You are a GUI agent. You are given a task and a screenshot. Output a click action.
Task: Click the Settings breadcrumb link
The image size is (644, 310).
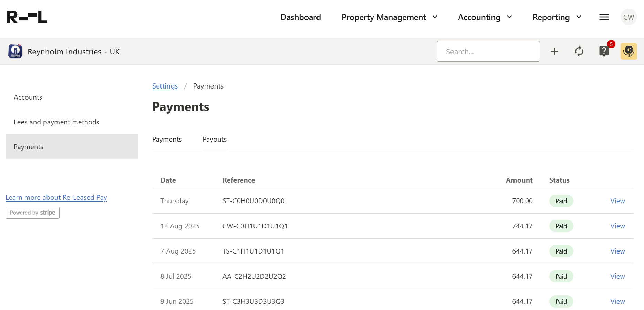click(165, 86)
